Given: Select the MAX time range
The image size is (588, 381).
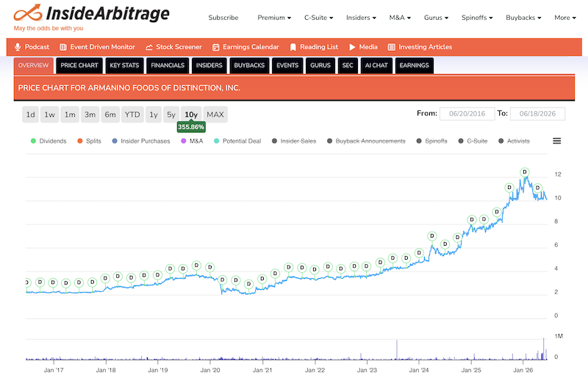Looking at the screenshot, I should point(215,115).
